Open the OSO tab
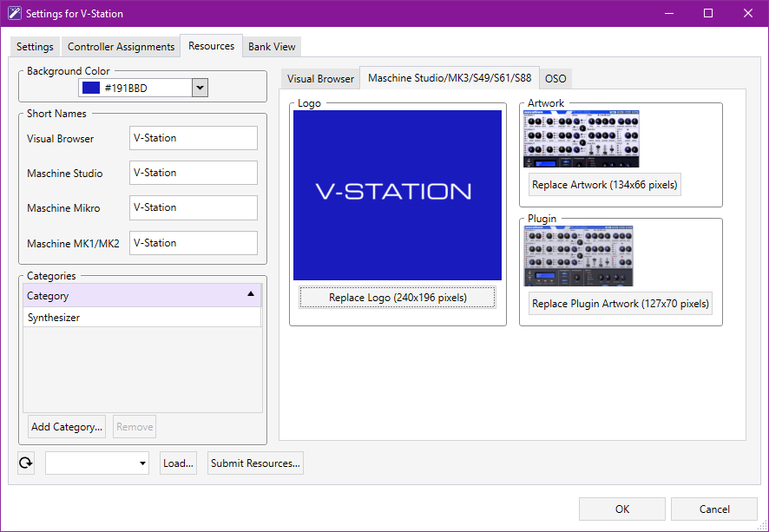This screenshot has width=769, height=532. pos(555,78)
